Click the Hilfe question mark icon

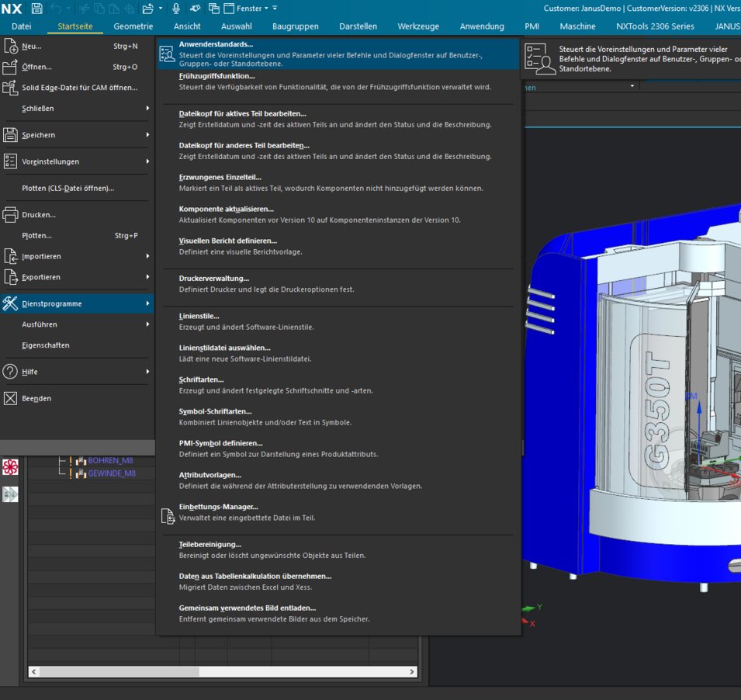pos(10,372)
